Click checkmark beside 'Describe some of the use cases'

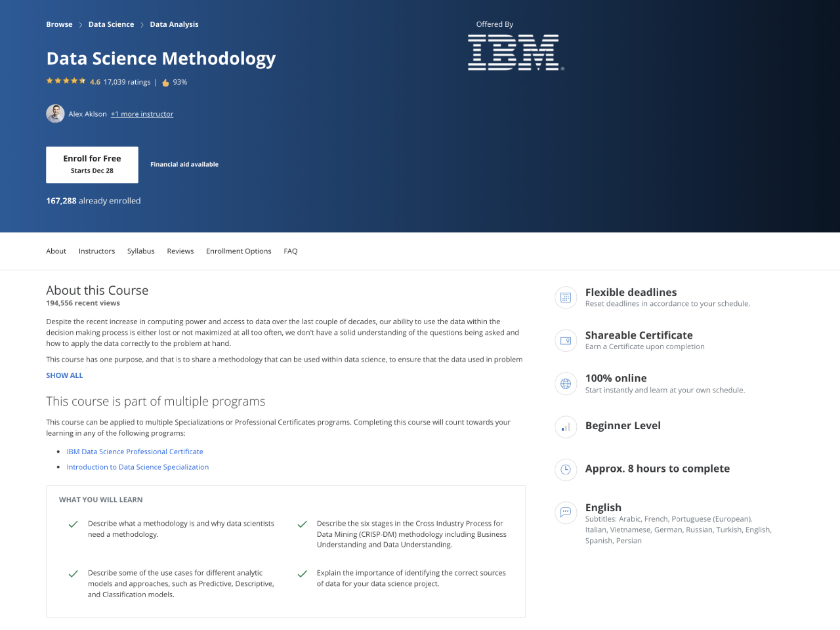tap(73, 574)
